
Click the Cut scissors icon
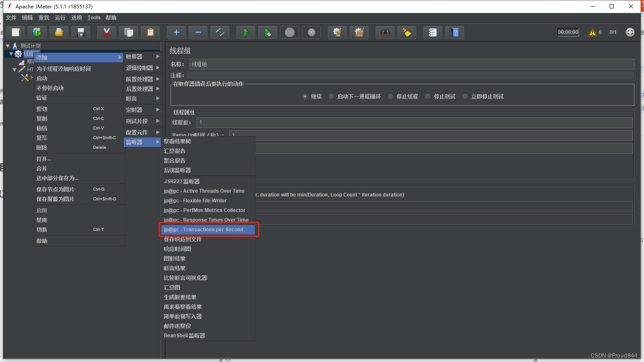[x=106, y=32]
